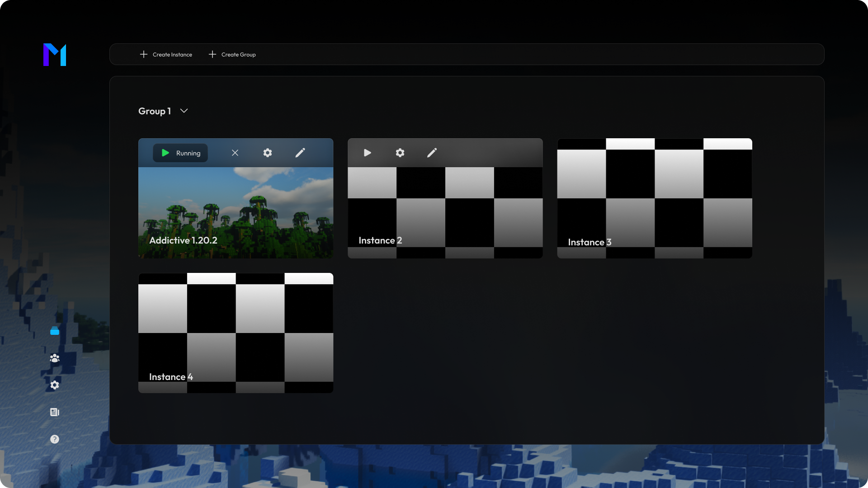Viewport: 868px width, 488px height.
Task: Click the Create Group label
Action: [x=238, y=55]
